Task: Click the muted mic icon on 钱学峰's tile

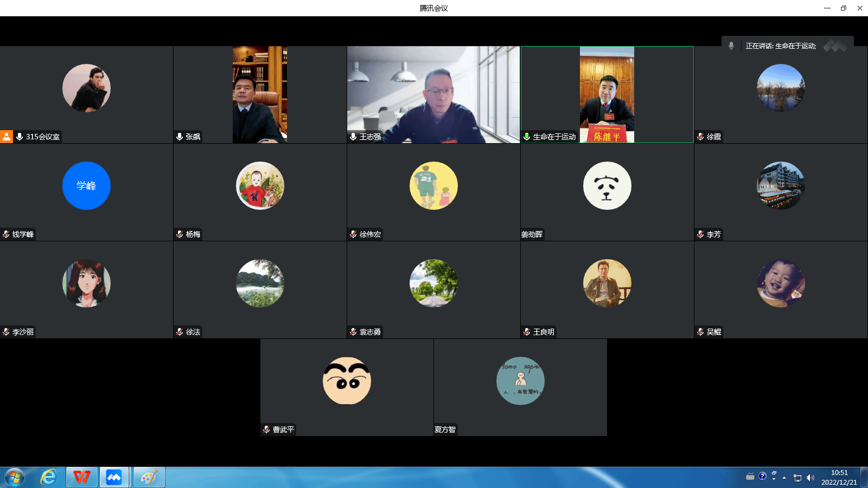Action: tap(6, 234)
